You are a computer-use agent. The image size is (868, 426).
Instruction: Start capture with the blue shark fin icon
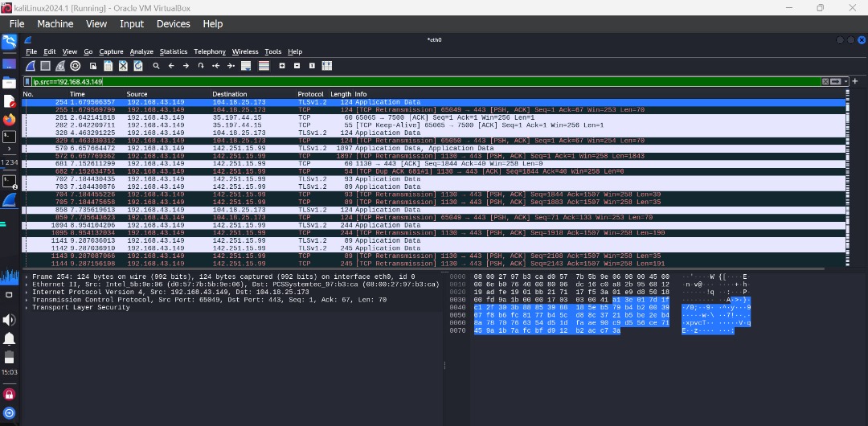pos(31,65)
